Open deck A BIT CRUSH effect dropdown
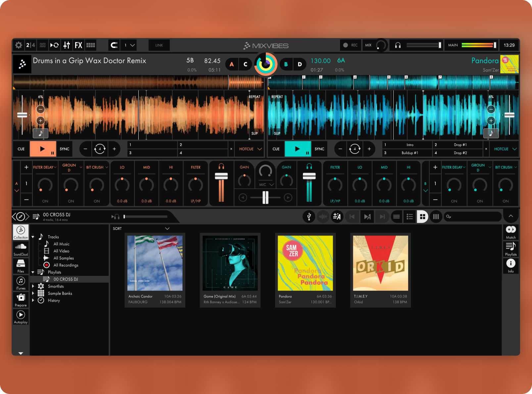Image resolution: width=532 pixels, height=394 pixels. pyautogui.click(x=97, y=167)
